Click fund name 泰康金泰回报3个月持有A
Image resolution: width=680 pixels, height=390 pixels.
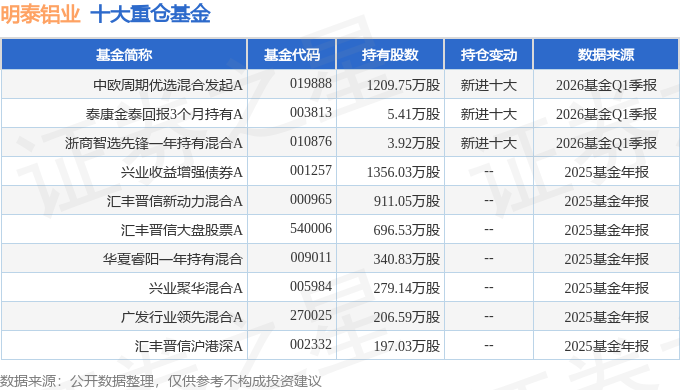(164, 114)
